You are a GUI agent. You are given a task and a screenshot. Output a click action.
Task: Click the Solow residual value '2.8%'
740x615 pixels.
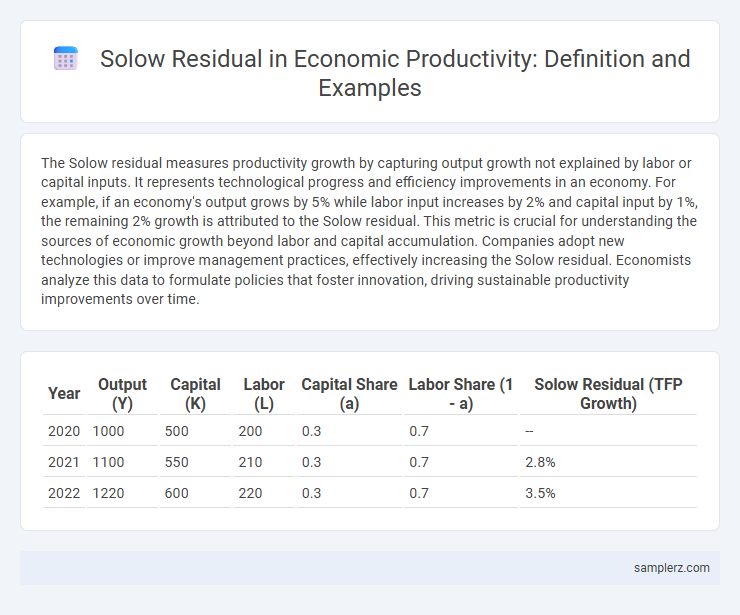(540, 462)
